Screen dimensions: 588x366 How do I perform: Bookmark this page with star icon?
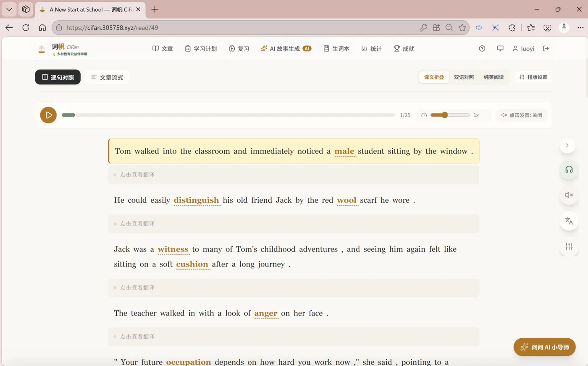click(x=462, y=28)
